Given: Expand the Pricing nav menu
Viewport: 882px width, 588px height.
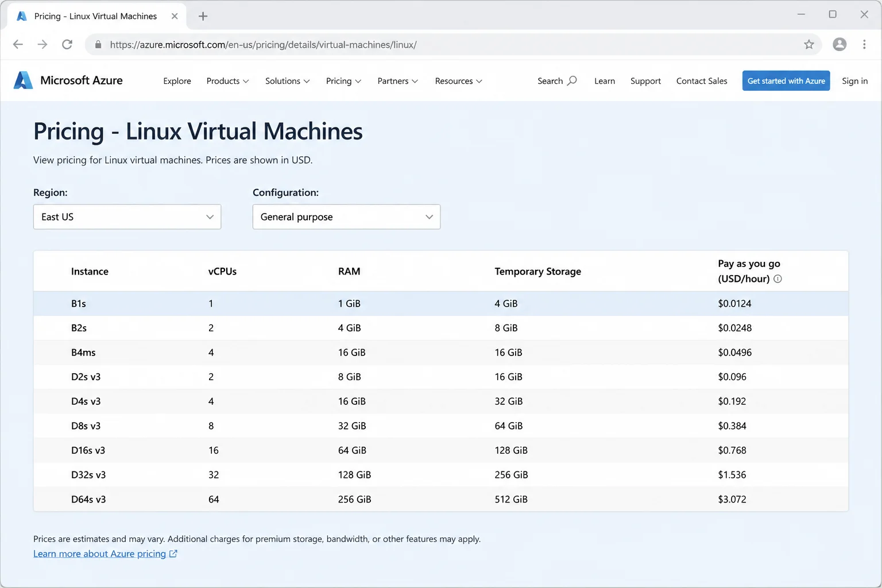Looking at the screenshot, I should tap(343, 81).
